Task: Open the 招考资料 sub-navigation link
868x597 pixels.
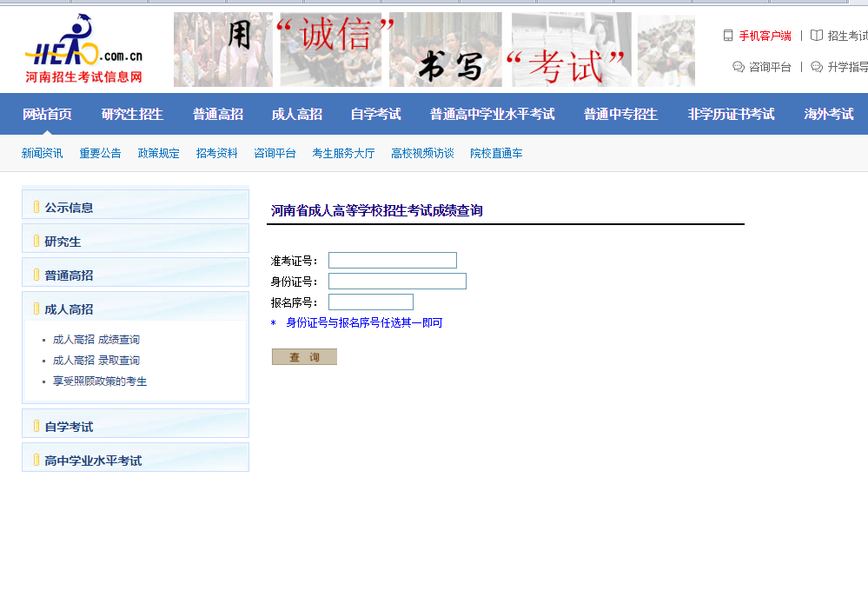Action: click(x=216, y=154)
